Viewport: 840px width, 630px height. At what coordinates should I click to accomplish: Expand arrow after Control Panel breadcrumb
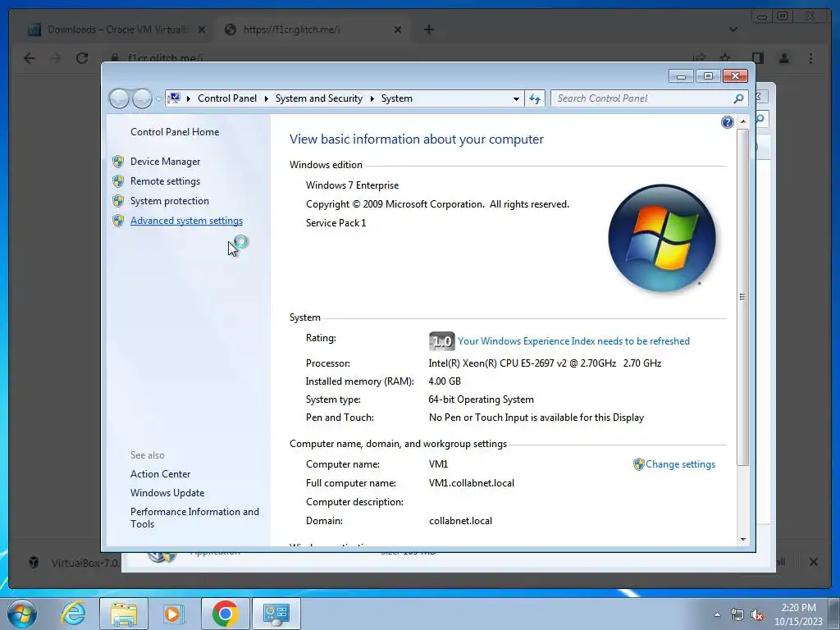[x=267, y=99]
